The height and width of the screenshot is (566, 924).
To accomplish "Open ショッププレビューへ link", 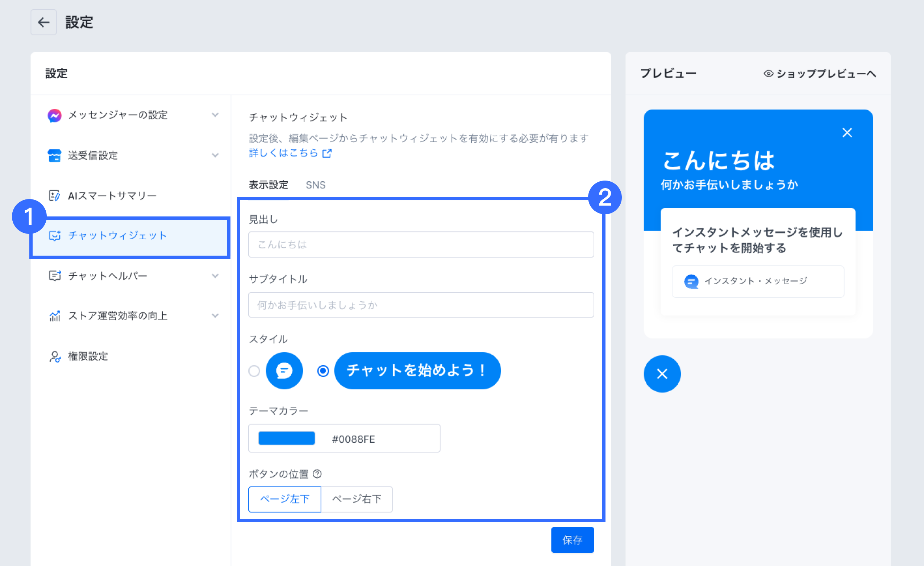I will 826,74.
